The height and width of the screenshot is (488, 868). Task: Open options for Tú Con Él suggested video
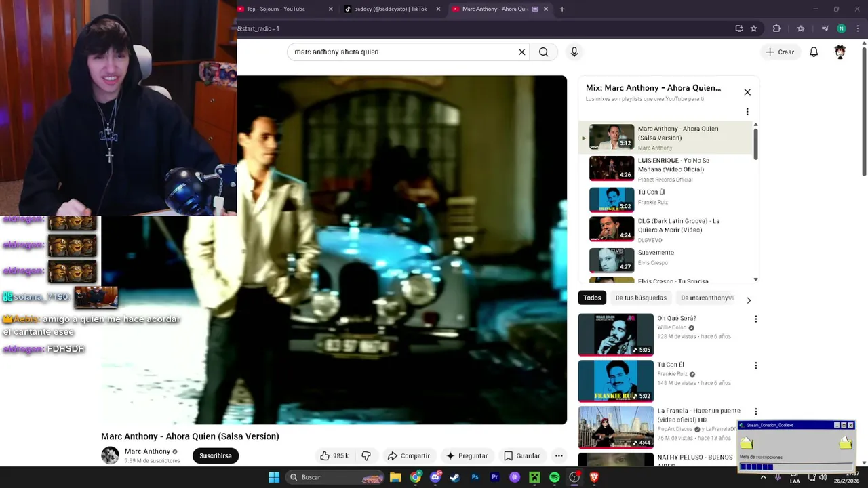click(755, 365)
